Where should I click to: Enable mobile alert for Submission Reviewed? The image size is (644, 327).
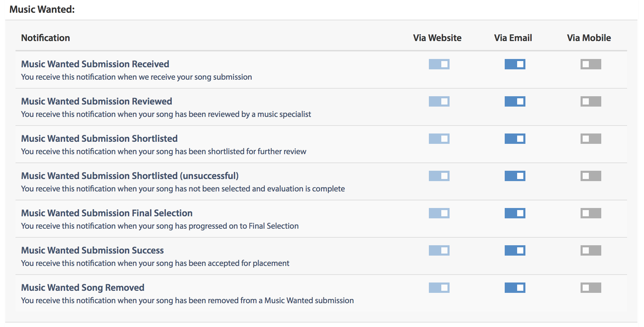591,101
